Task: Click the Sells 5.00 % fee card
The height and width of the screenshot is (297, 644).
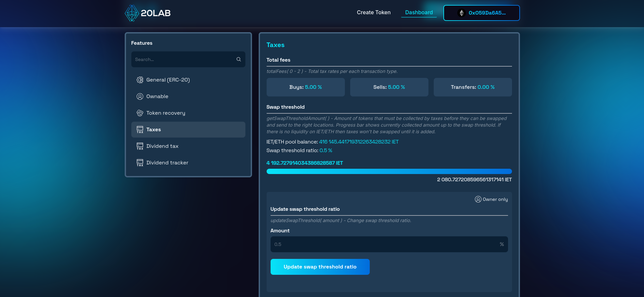Action: [x=389, y=87]
